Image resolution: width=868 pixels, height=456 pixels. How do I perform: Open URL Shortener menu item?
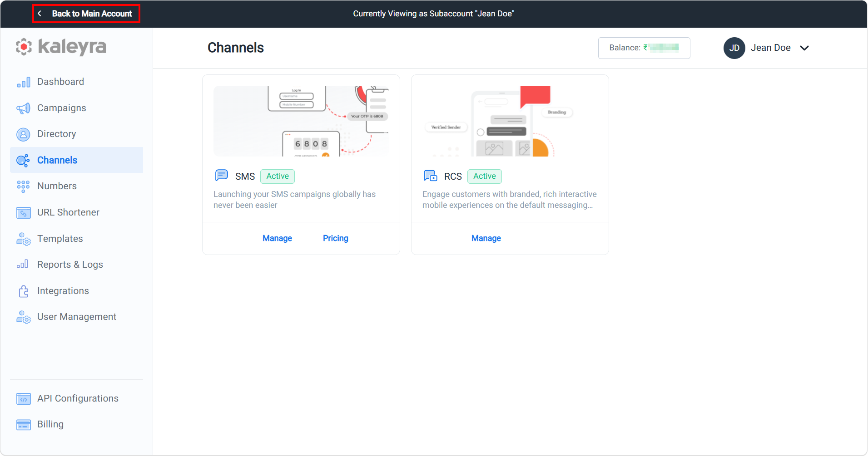click(76, 212)
